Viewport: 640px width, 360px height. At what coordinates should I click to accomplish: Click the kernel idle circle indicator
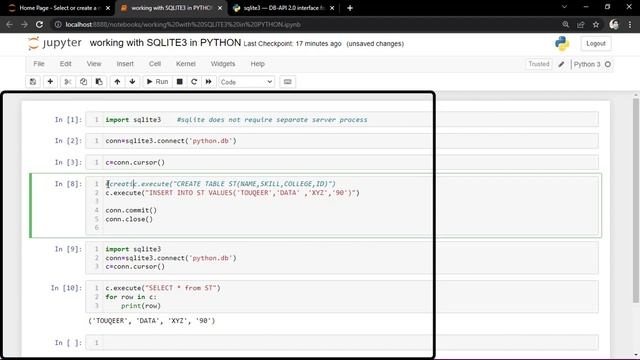[608, 64]
